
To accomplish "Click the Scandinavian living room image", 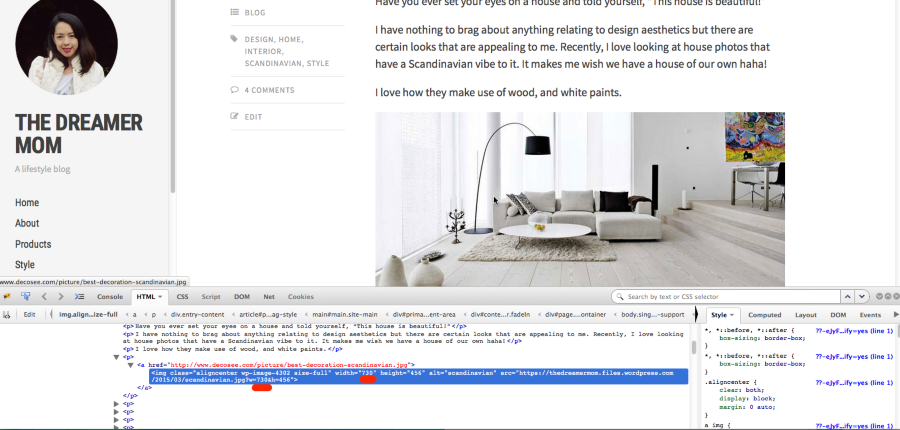I will [580, 200].
